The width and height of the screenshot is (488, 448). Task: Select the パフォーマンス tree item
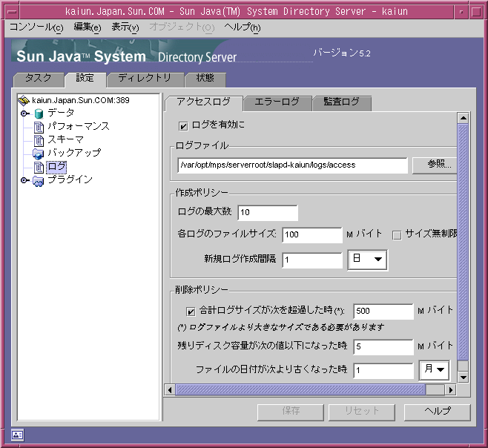pos(79,126)
